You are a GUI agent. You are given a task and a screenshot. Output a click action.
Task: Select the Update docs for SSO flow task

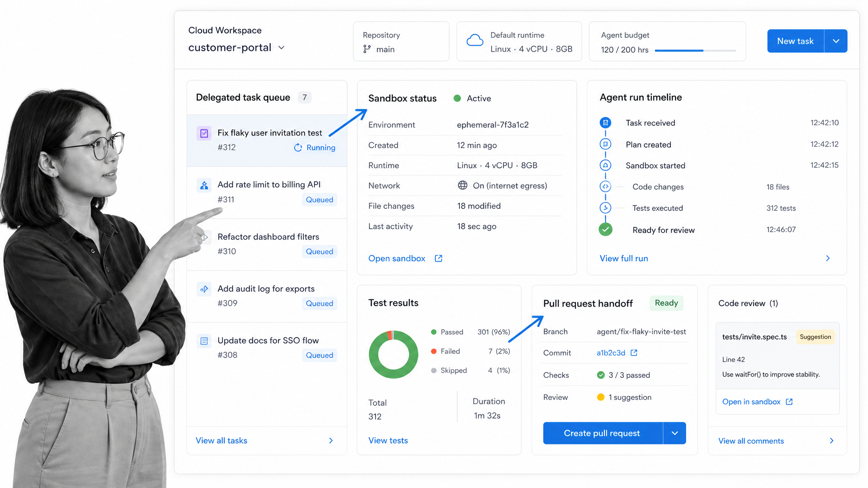267,348
